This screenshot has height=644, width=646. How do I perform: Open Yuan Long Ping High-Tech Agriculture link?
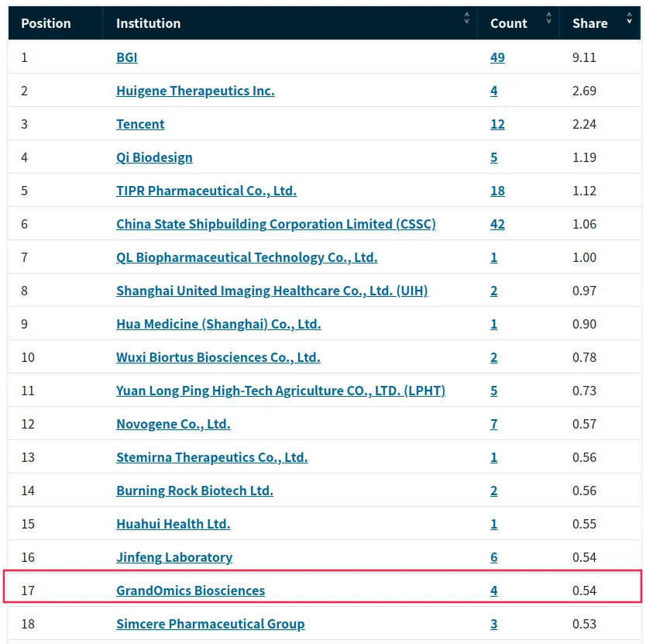(x=280, y=391)
